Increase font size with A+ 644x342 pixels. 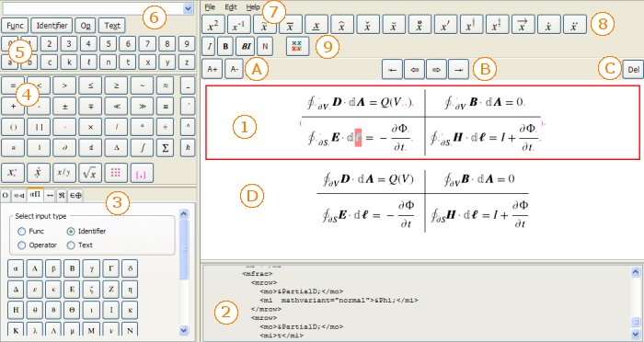(212, 69)
